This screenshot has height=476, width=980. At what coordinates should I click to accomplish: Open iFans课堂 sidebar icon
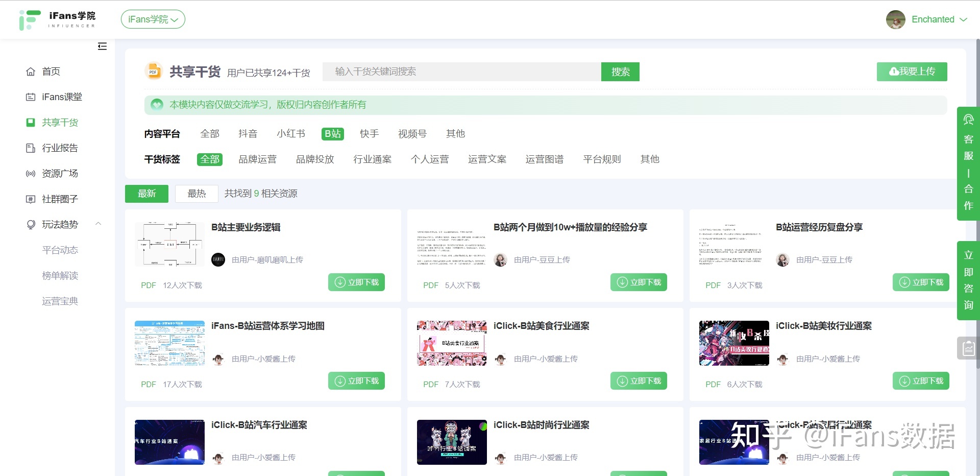point(31,97)
